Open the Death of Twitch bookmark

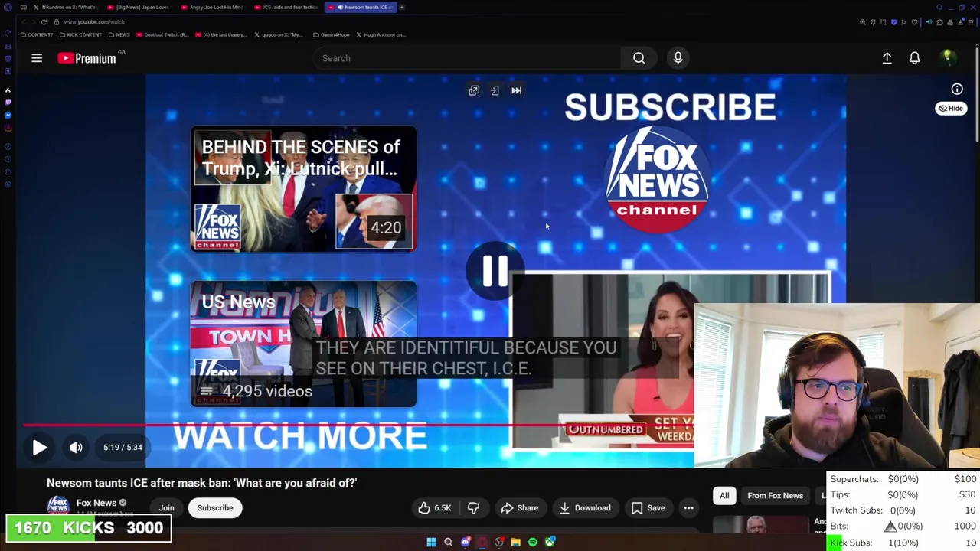tap(162, 34)
